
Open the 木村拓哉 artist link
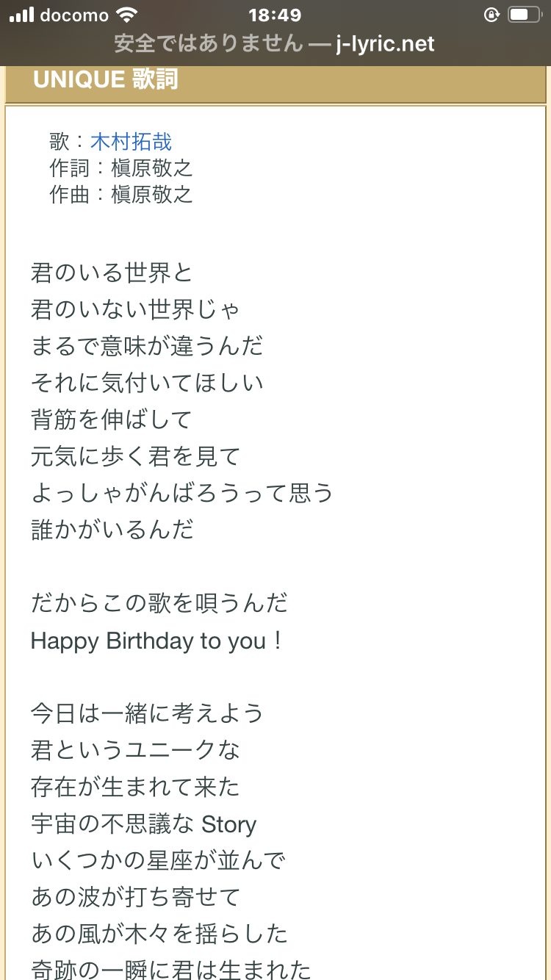131,141
